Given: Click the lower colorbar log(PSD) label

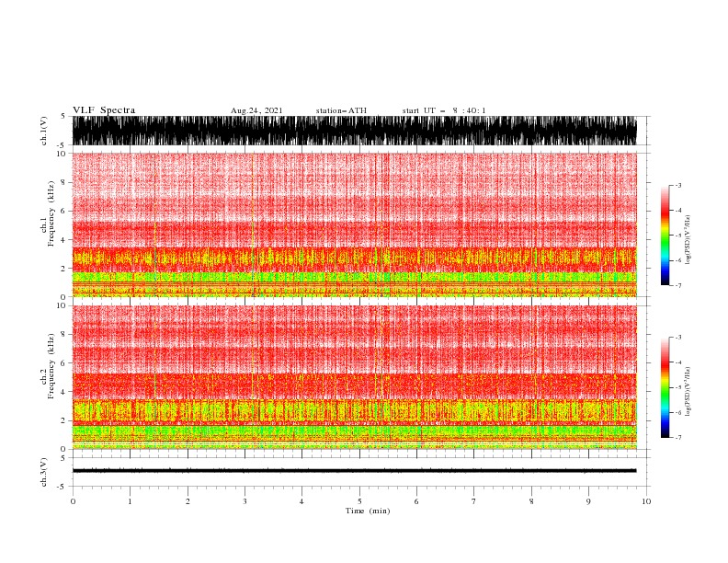Looking at the screenshot, I should tap(688, 392).
